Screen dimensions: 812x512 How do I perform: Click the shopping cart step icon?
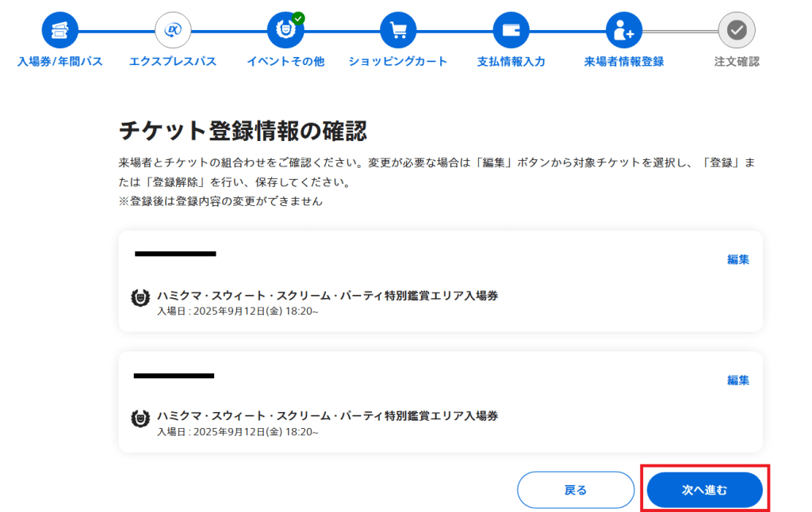tap(398, 31)
